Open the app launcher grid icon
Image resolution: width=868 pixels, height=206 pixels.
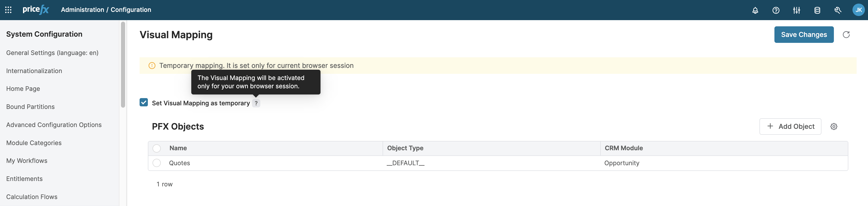pos(9,10)
